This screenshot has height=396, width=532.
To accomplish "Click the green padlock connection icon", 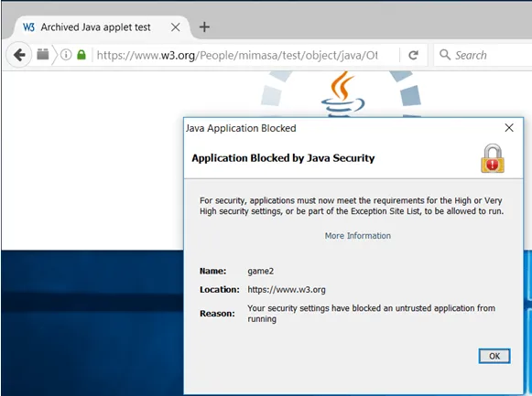I will pyautogui.click(x=81, y=55).
